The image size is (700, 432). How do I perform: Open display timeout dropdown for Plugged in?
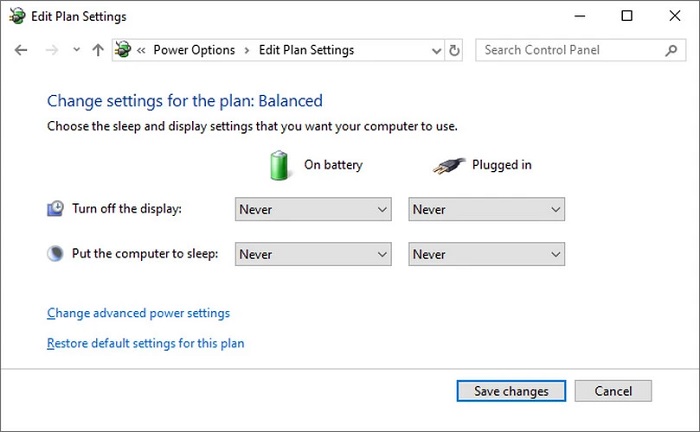pos(486,210)
